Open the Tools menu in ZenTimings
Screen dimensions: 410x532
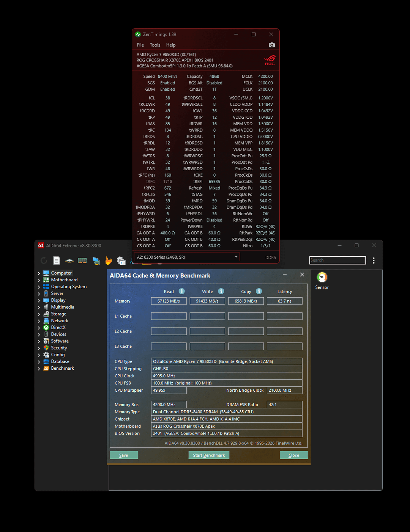(155, 45)
